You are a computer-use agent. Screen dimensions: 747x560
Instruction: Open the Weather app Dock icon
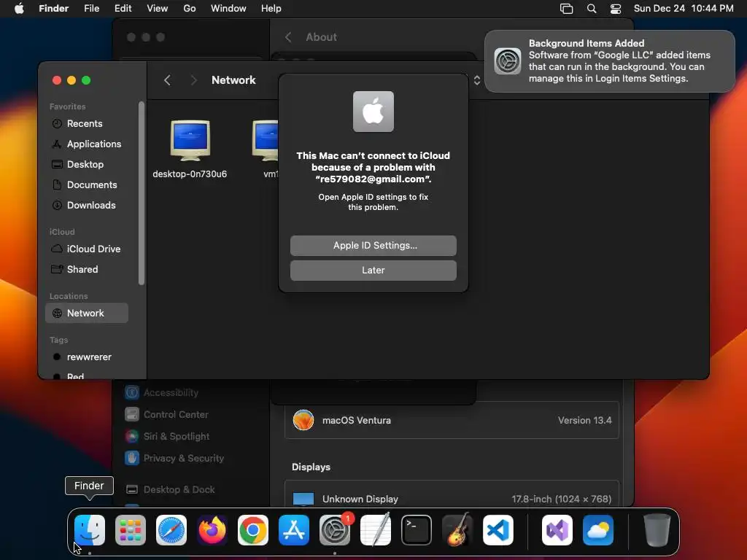[x=598, y=530]
